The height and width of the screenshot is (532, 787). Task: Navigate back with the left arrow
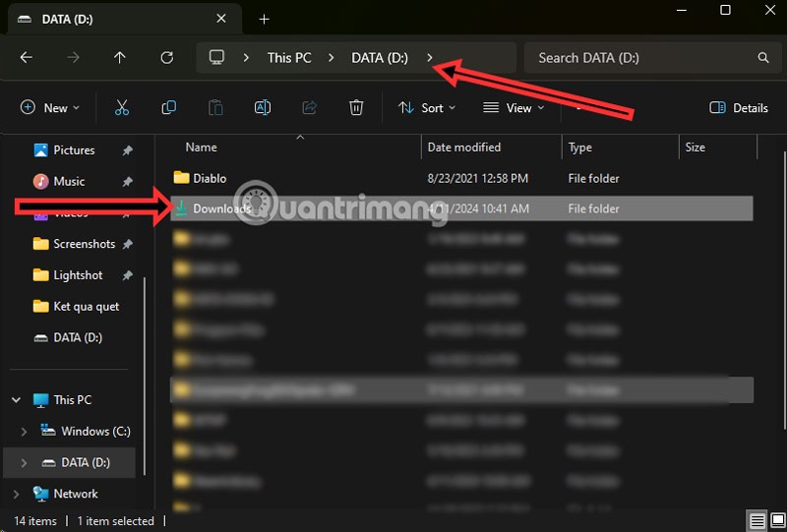[27, 58]
